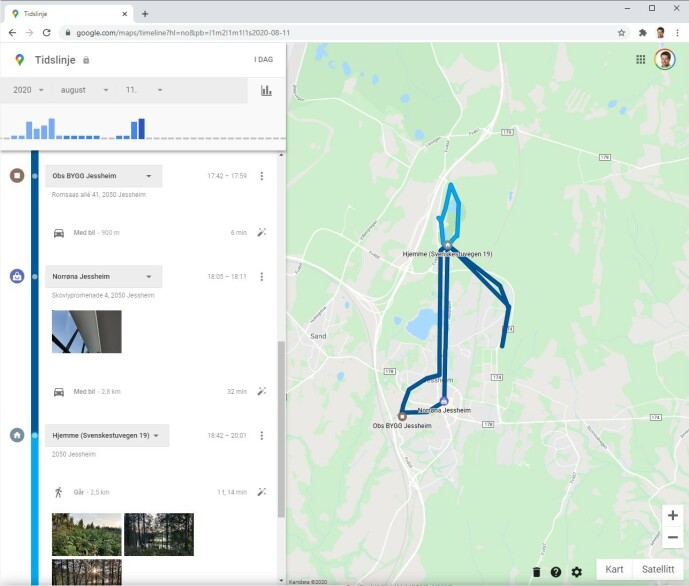Zoom out on the map
Screen dimensions: 689x586
pyautogui.click(x=672, y=537)
